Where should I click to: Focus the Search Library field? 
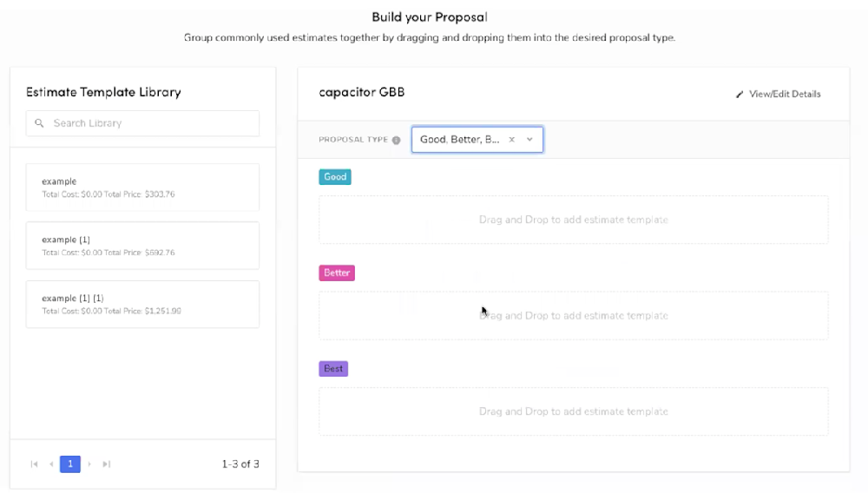143,123
